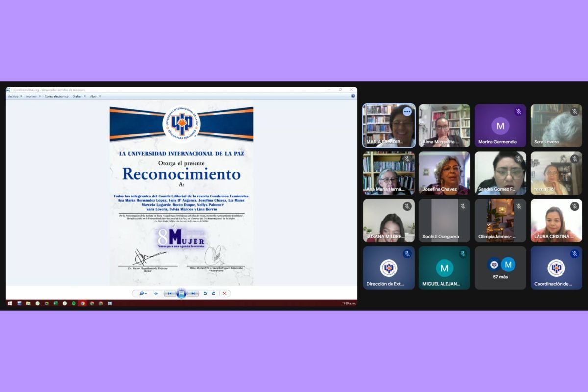588x392 pixels.
Task: Click the actual size fit icon
Action: [156, 294]
